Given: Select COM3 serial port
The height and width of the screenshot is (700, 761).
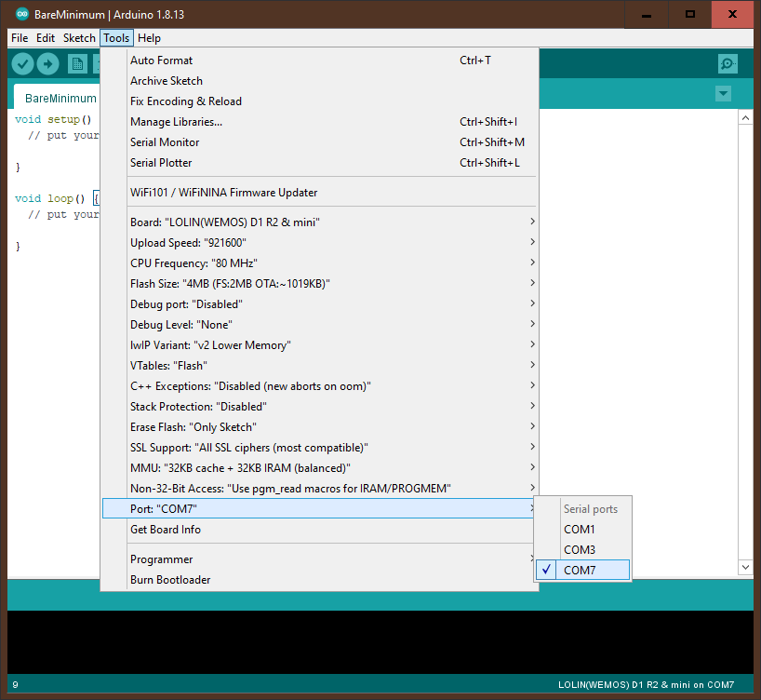Looking at the screenshot, I should (583, 549).
